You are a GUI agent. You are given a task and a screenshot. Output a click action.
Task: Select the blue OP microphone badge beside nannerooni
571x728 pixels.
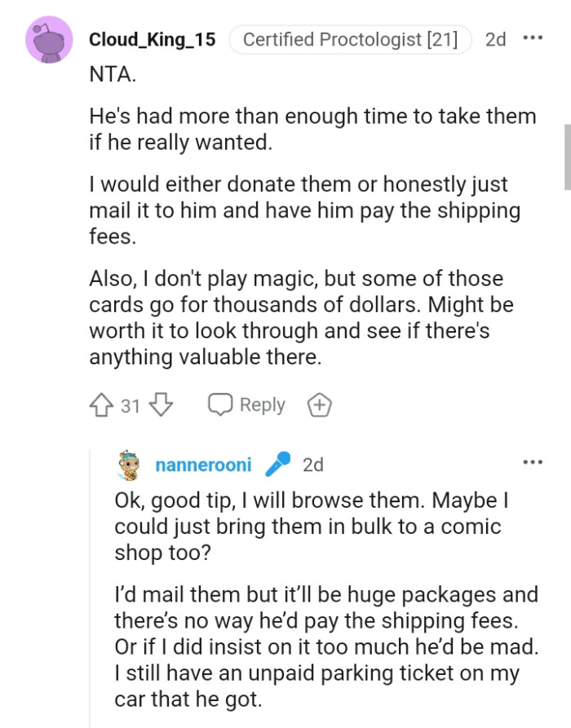pyautogui.click(x=279, y=464)
